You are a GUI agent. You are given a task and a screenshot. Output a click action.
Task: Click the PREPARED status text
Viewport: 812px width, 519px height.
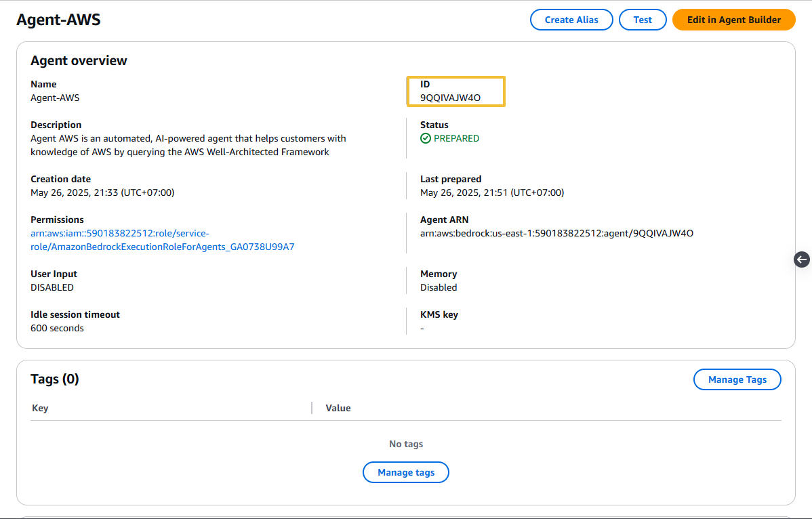point(456,138)
